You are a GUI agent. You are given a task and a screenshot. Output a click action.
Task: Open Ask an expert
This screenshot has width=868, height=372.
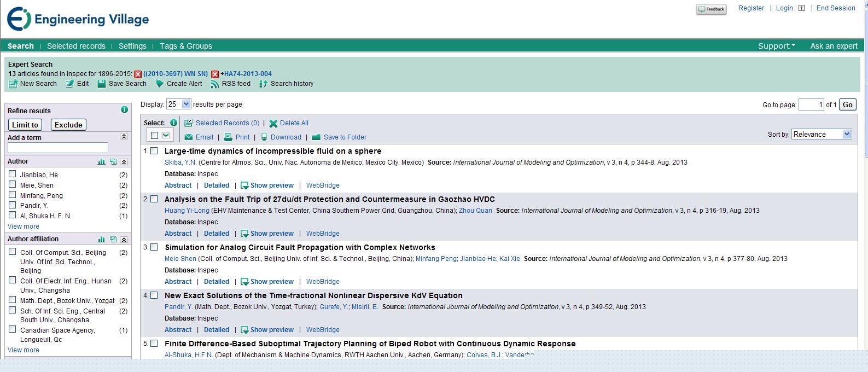point(834,46)
